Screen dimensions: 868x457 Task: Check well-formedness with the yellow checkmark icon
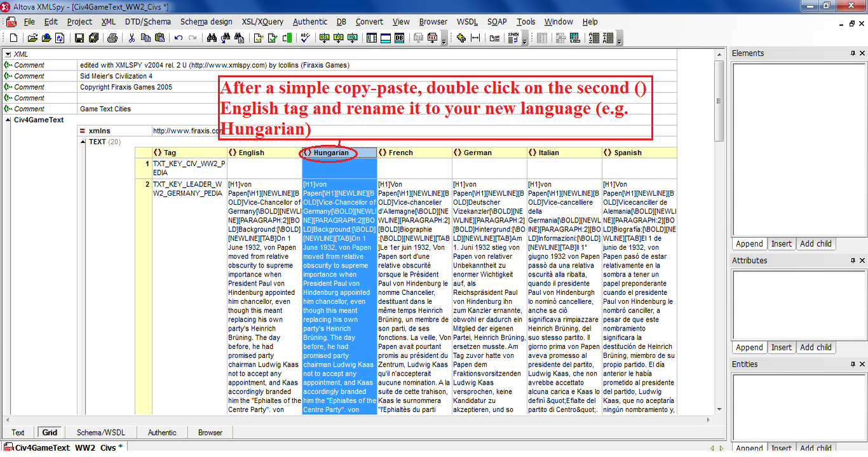(259, 38)
